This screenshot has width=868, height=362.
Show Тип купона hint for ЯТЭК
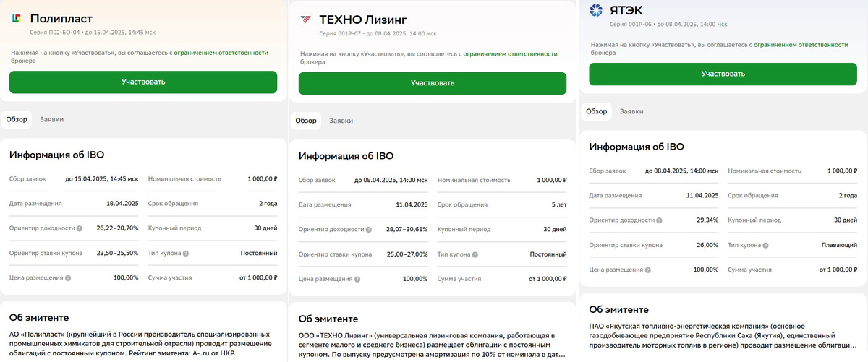coord(766,245)
